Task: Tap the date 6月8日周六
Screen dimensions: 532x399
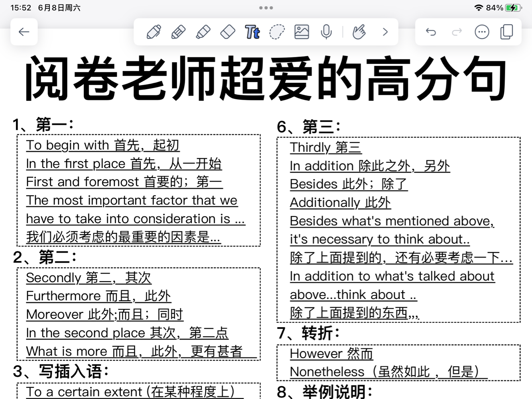Action: pos(59,8)
